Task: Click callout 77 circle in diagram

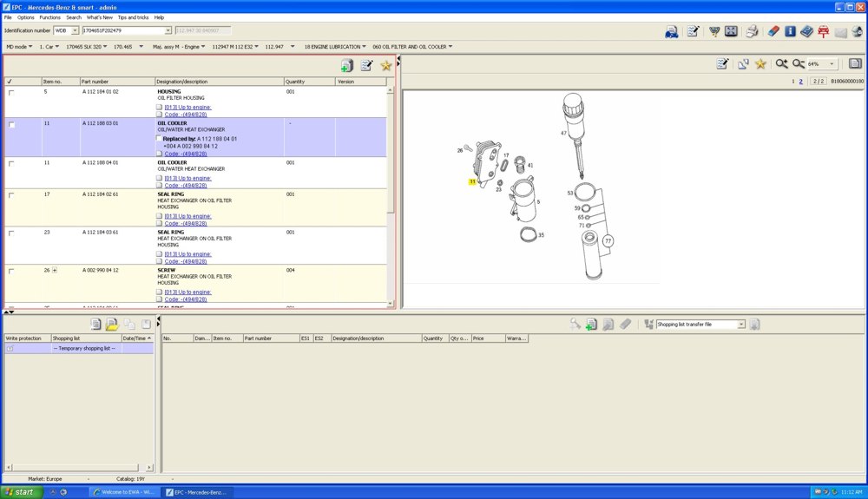Action: 608,240
